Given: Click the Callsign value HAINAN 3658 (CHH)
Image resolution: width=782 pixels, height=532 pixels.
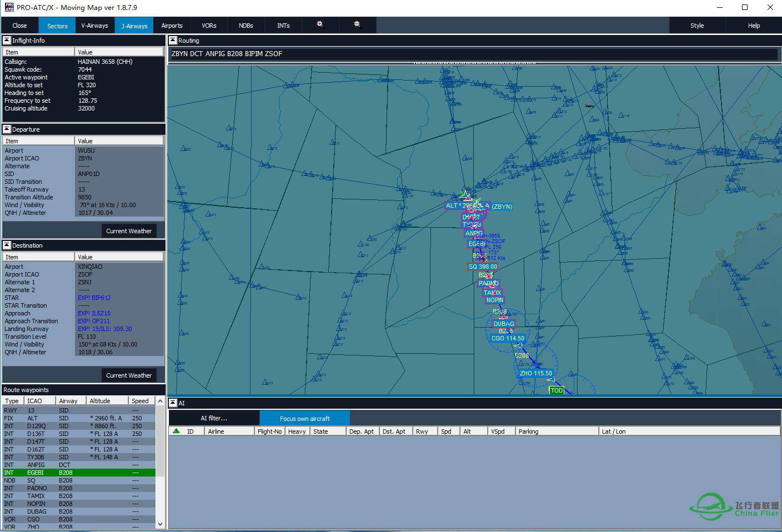Looking at the screenshot, I should tap(105, 62).
